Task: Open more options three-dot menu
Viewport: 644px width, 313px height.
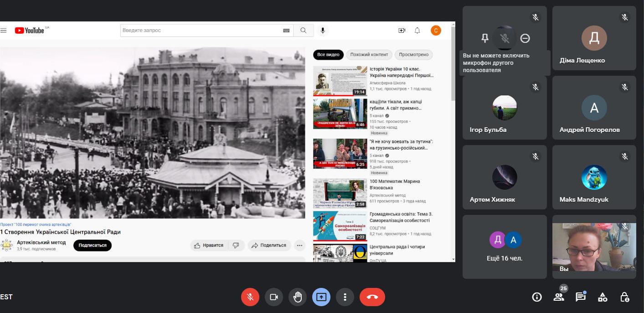Action: pyautogui.click(x=345, y=297)
